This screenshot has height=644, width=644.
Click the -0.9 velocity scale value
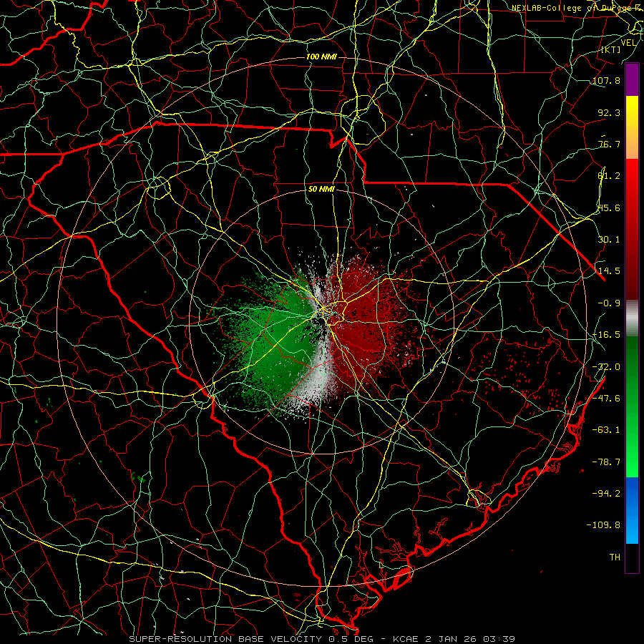click(609, 303)
